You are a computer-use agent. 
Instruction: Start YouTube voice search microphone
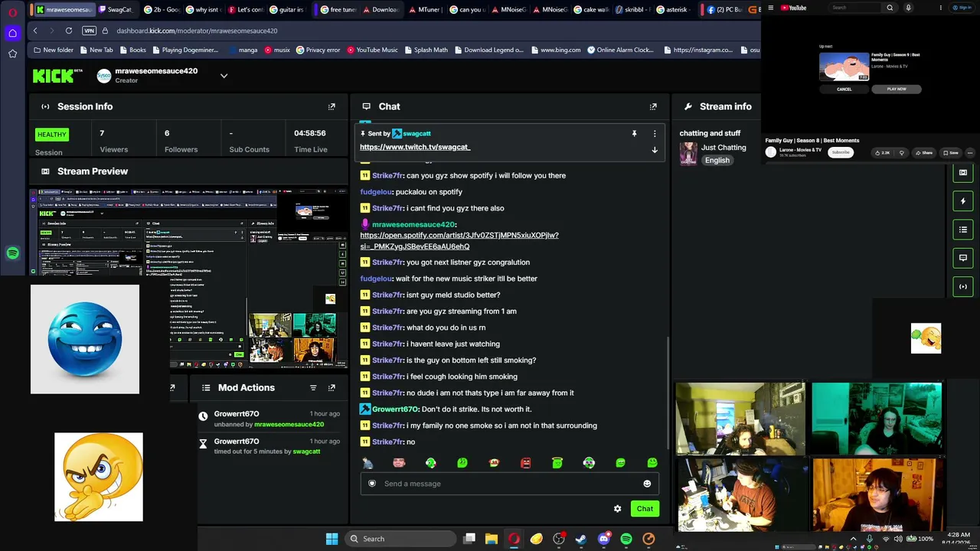tap(908, 8)
